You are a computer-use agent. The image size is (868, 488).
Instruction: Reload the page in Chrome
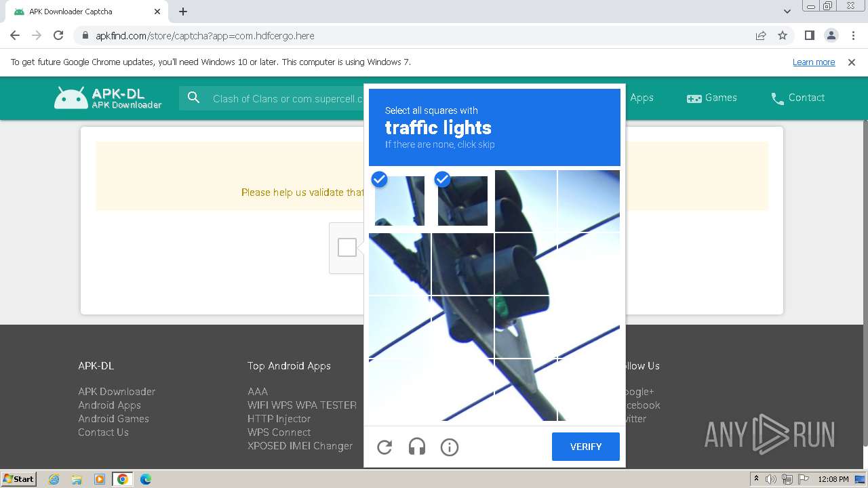[58, 35]
